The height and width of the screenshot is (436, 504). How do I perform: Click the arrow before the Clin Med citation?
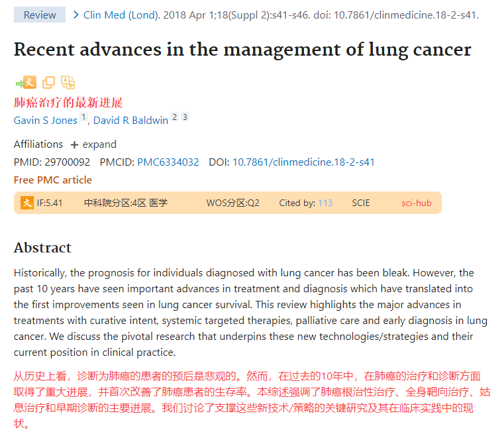click(76, 15)
